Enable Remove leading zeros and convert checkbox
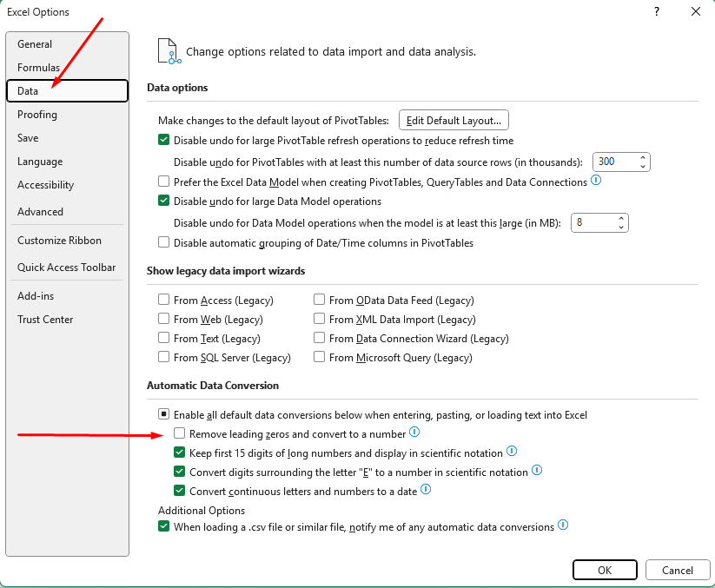The width and height of the screenshot is (715, 588). click(x=180, y=433)
